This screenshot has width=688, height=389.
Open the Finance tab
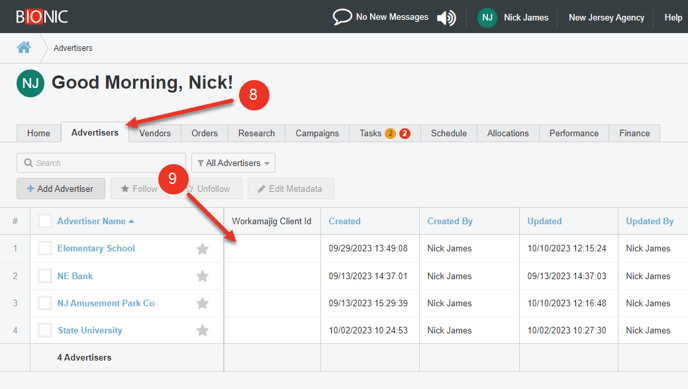point(634,133)
